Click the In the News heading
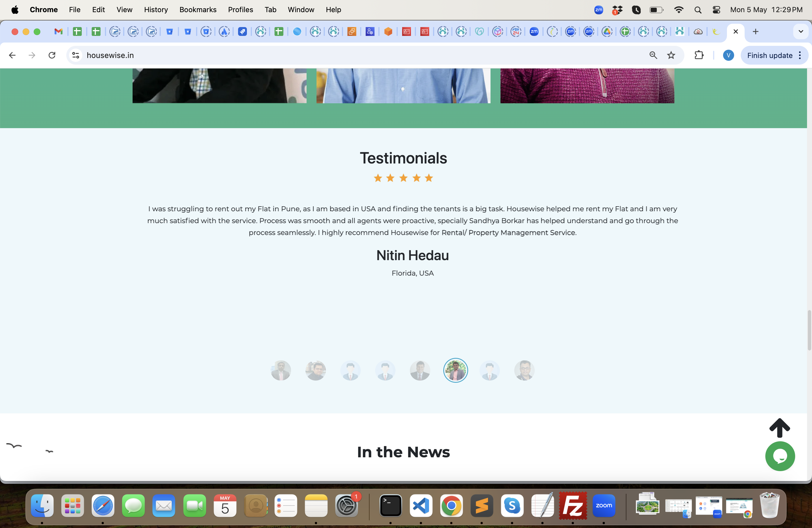 (x=404, y=452)
